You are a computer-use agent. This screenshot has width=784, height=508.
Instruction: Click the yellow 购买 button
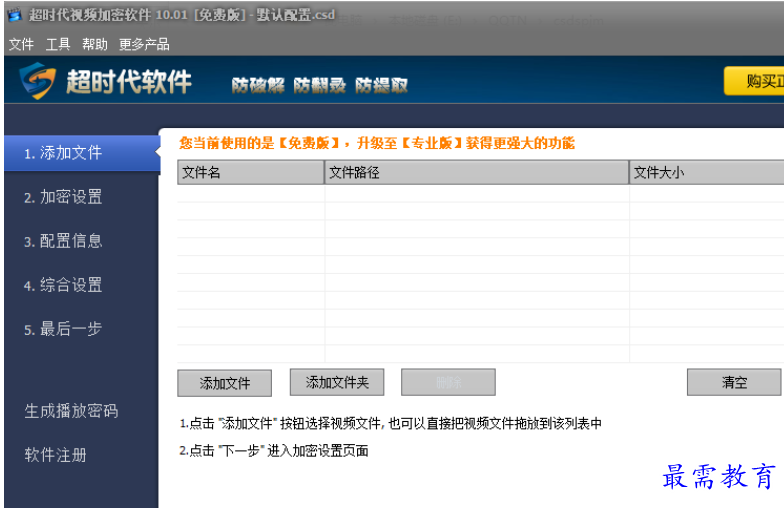(x=754, y=81)
